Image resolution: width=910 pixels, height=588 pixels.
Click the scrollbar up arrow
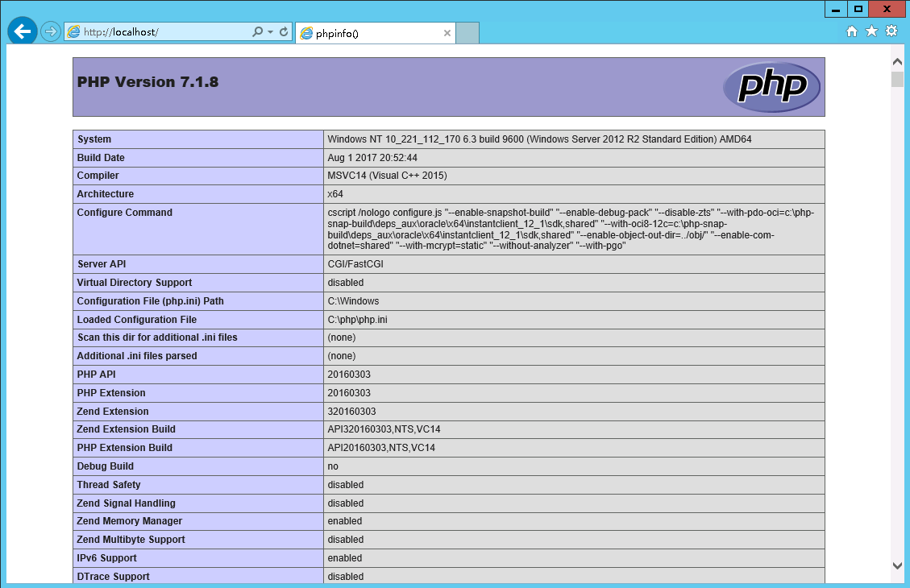897,61
